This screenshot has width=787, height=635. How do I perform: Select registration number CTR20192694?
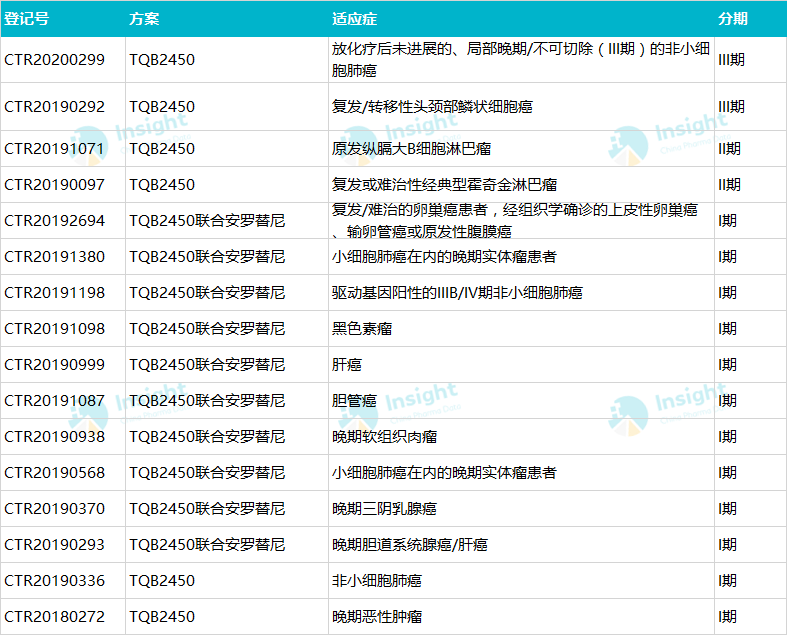click(55, 220)
